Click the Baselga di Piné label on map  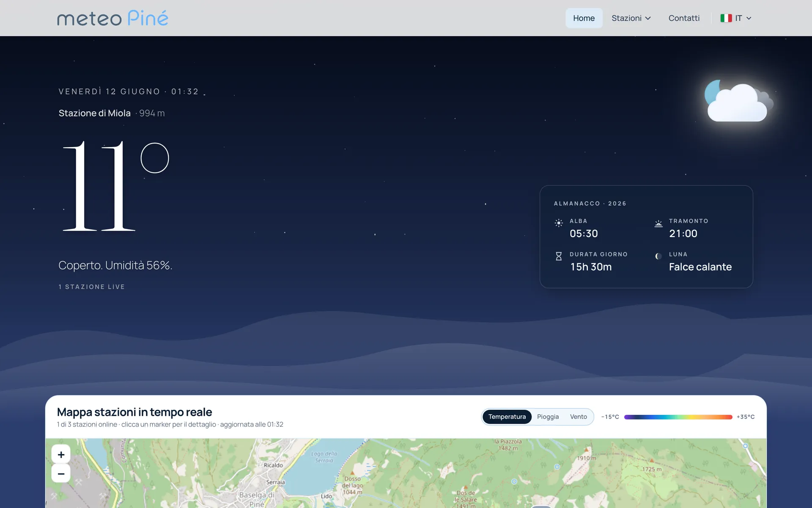pyautogui.click(x=257, y=499)
